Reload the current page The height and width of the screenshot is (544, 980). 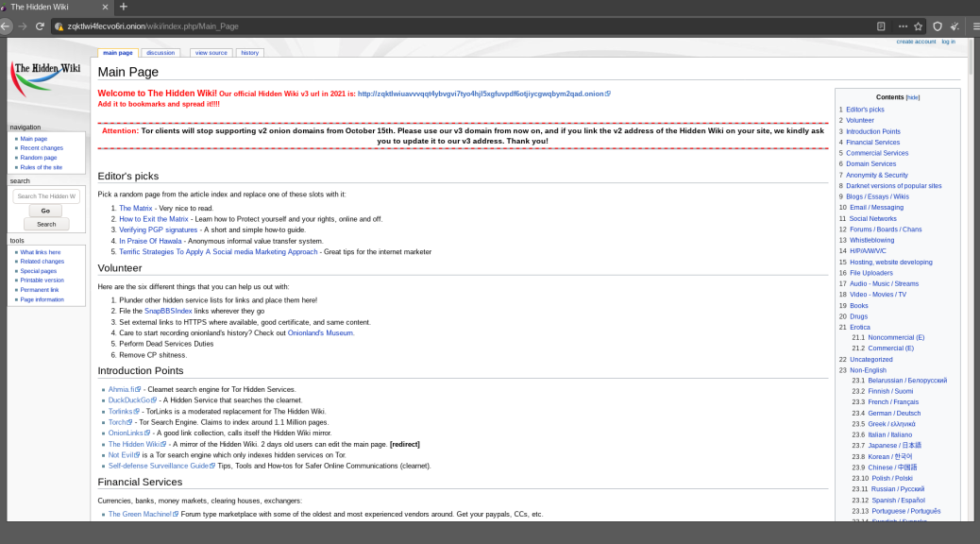(x=40, y=26)
